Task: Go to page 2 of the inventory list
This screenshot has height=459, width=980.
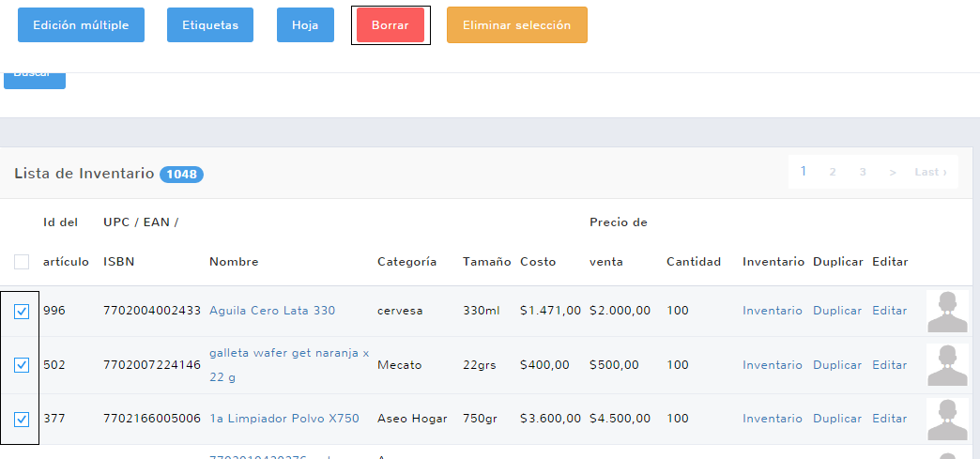Action: pyautogui.click(x=833, y=172)
